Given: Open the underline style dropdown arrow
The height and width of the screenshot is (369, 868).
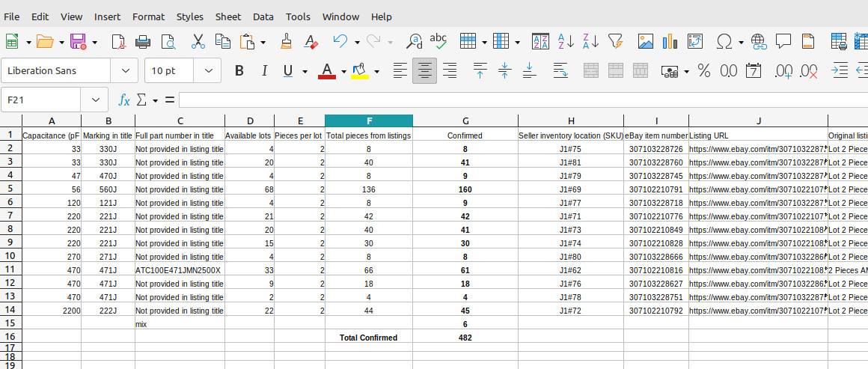Looking at the screenshot, I should click(305, 71).
